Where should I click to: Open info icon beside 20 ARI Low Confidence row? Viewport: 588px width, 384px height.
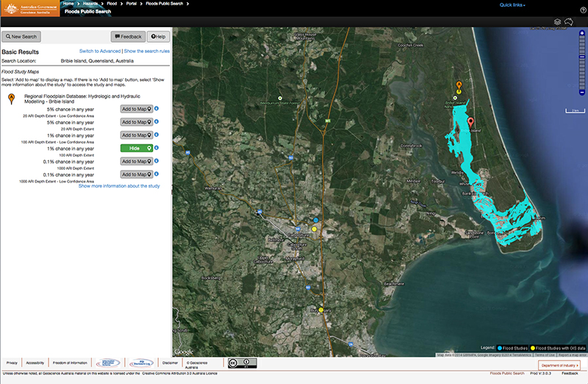click(x=157, y=109)
